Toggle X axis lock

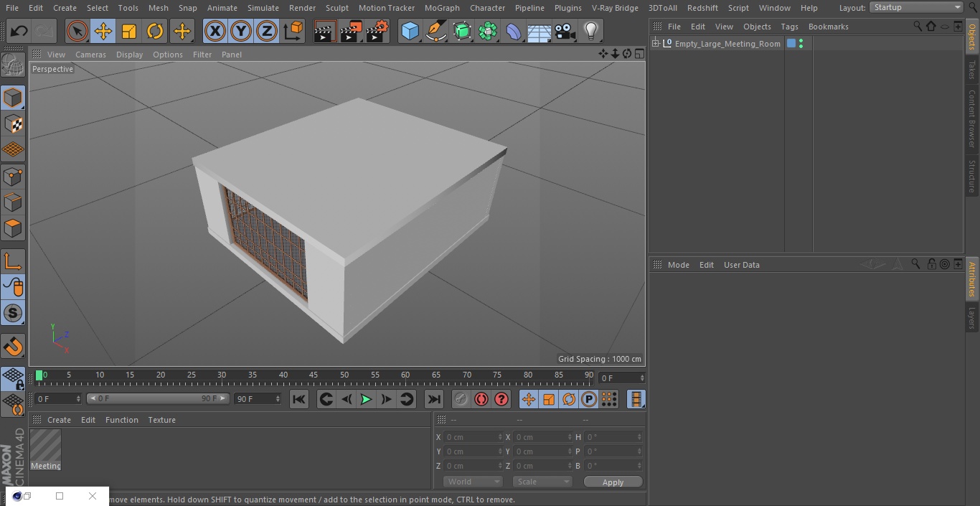(x=215, y=32)
